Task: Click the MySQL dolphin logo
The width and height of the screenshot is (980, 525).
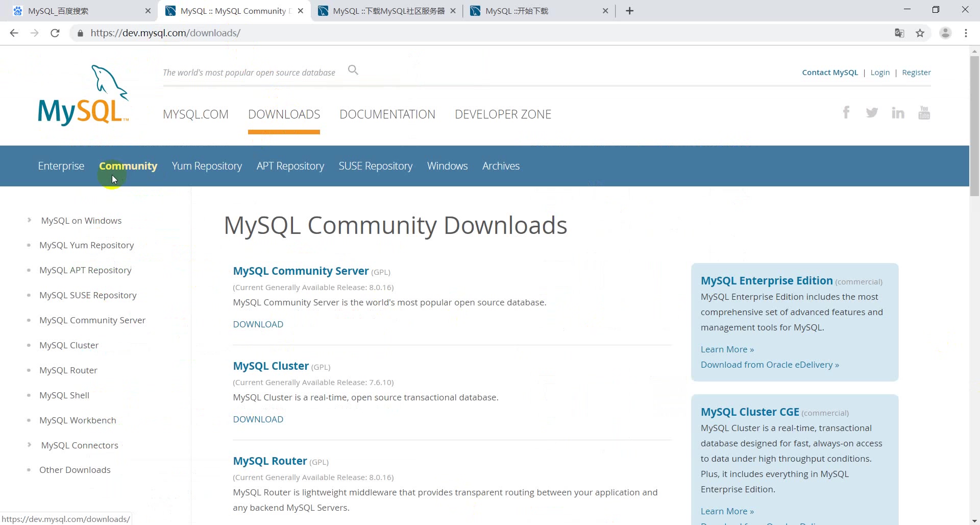Action: 84,95
